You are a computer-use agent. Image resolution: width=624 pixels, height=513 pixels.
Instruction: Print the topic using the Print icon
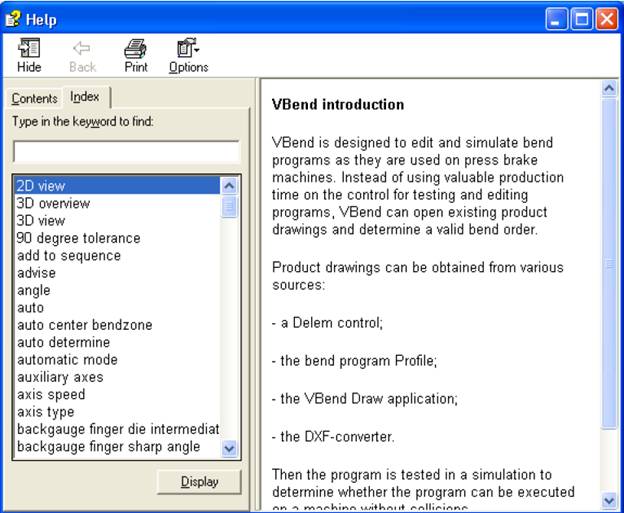pos(136,55)
